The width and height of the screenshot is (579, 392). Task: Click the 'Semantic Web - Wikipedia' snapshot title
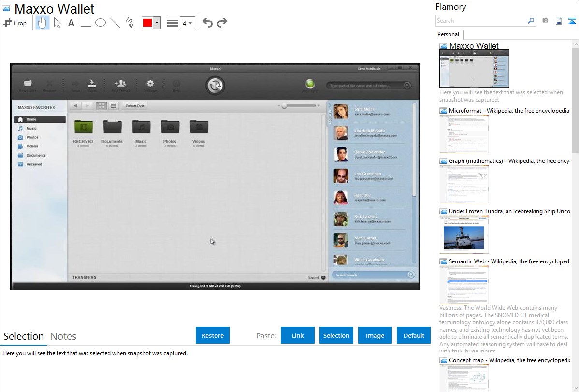point(509,261)
